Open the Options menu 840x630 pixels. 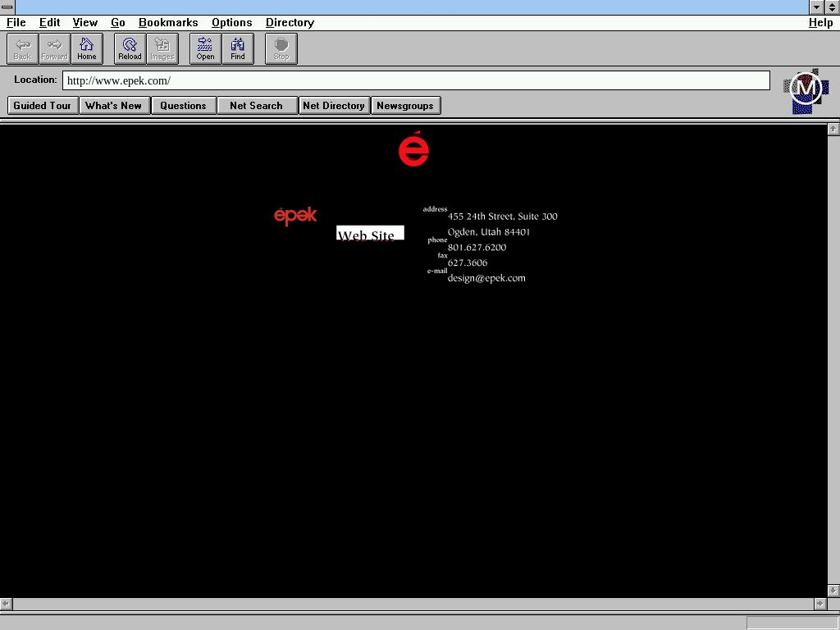tap(231, 23)
